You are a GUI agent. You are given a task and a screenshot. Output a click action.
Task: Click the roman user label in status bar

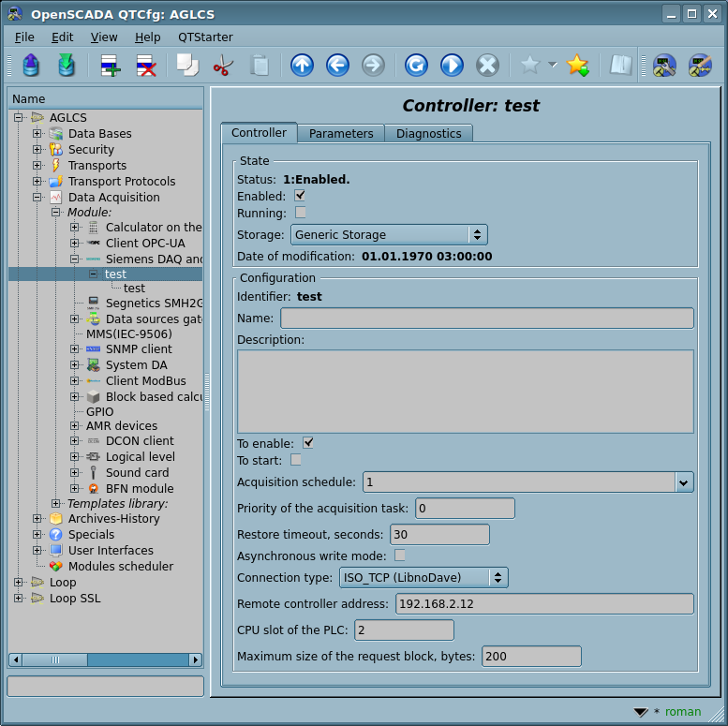[x=683, y=711]
